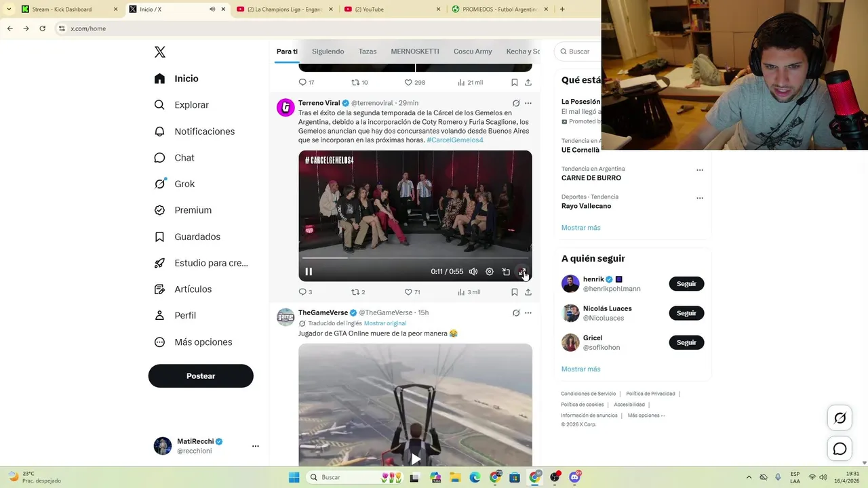Viewport: 868px width, 488px height.
Task: Open Grok in the sidebar
Action: pyautogui.click(x=174, y=184)
